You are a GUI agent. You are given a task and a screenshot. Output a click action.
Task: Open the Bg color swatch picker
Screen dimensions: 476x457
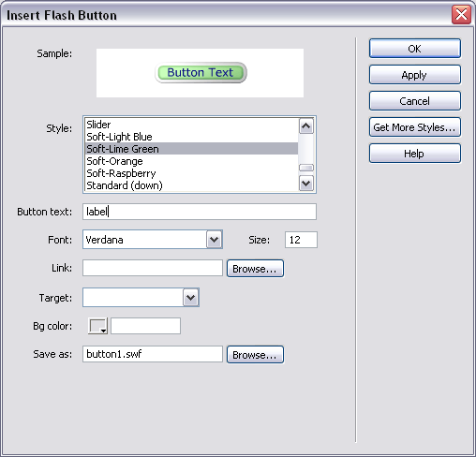coord(98,326)
